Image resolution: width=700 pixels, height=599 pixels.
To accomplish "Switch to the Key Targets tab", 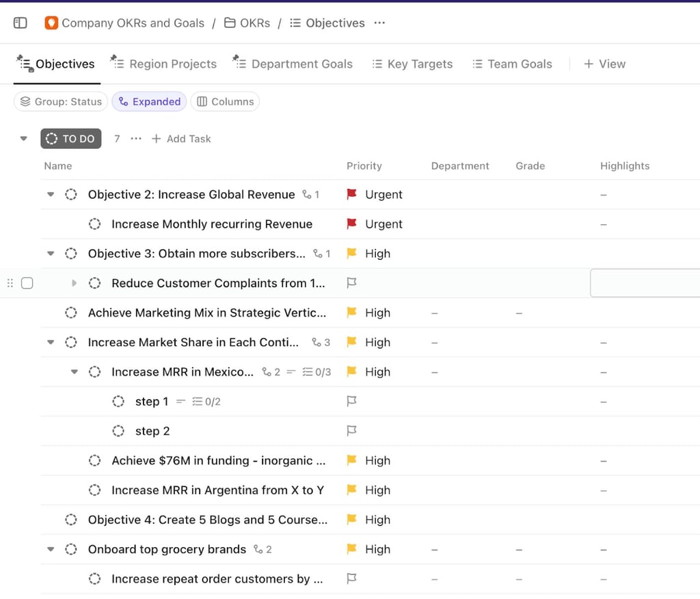I will pyautogui.click(x=412, y=64).
